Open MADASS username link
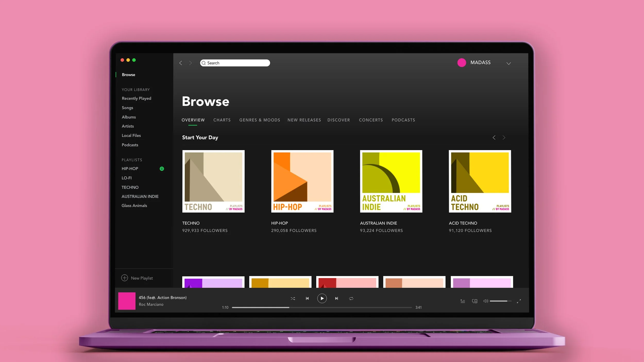This screenshot has height=362, width=644. pos(480,62)
